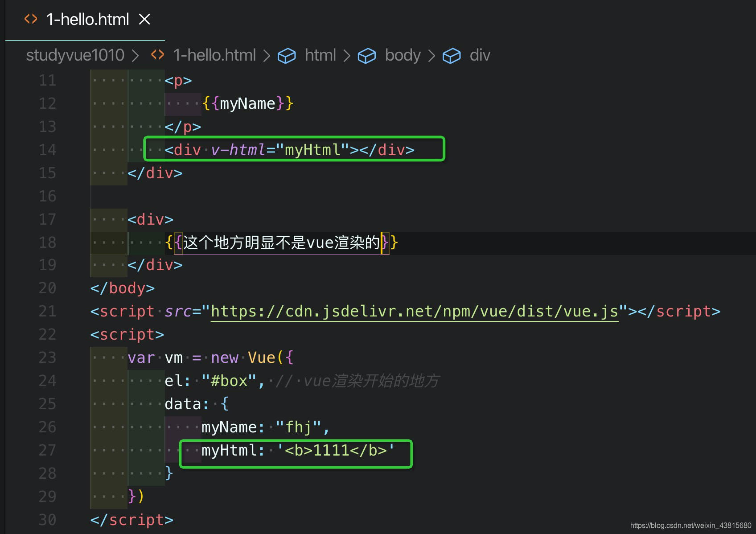
Task: Select the div breadcrumb element
Action: coord(480,55)
